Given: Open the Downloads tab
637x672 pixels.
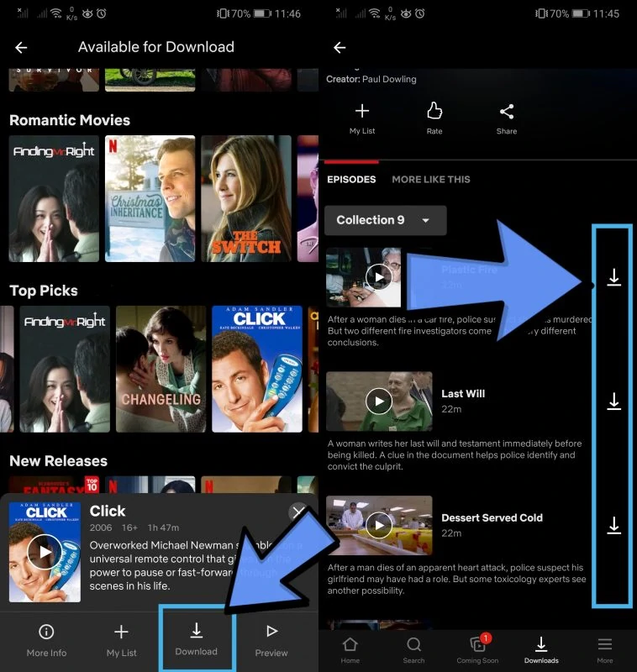Looking at the screenshot, I should pyautogui.click(x=541, y=650).
